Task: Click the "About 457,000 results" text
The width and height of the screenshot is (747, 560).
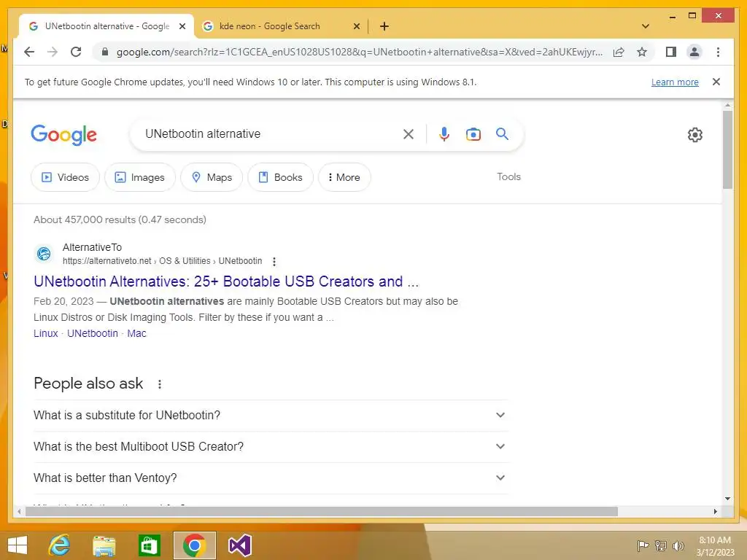Action: 120,219
